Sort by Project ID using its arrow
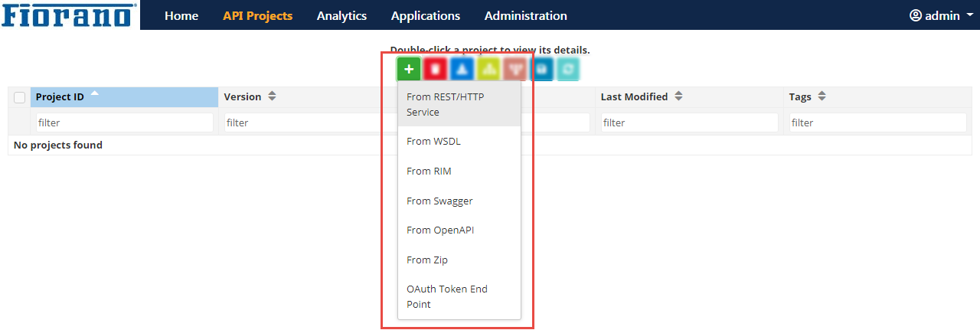Viewport: 980px width, 330px height. [x=94, y=93]
